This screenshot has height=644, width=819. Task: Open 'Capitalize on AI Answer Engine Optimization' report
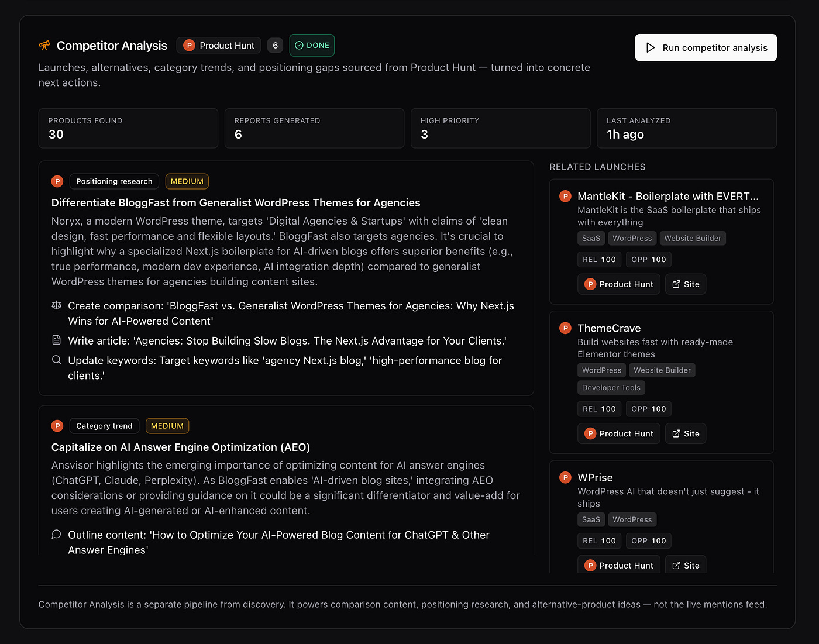pos(181,447)
